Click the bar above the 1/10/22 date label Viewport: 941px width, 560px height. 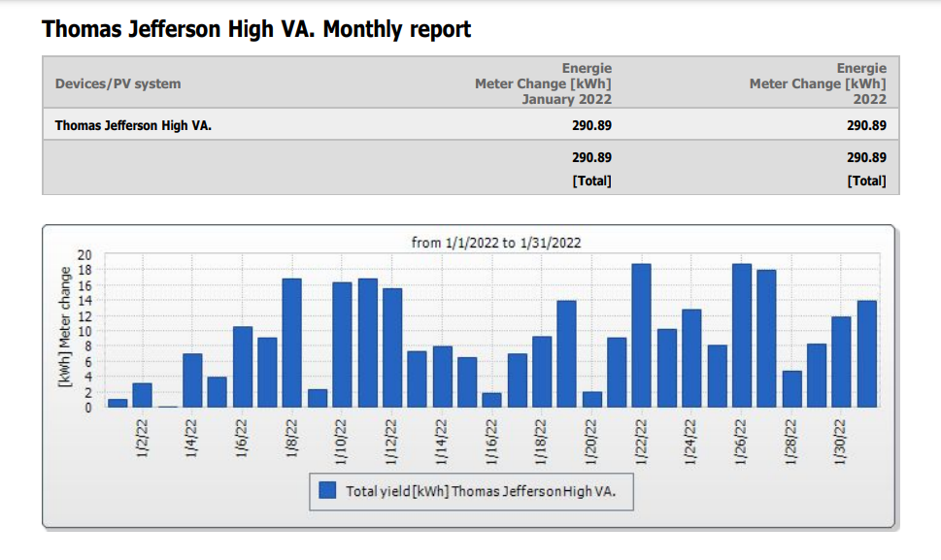point(342,345)
